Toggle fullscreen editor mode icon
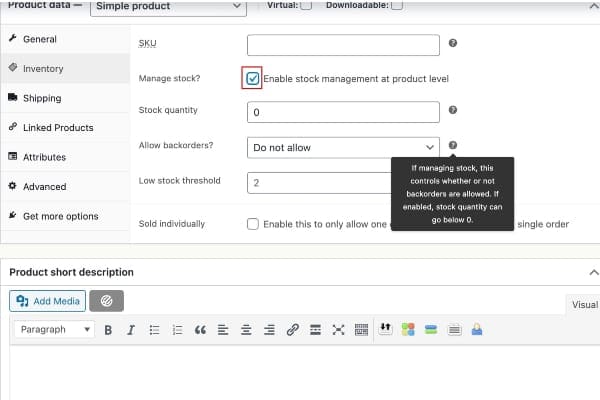The height and width of the screenshot is (400, 600). coord(338,329)
